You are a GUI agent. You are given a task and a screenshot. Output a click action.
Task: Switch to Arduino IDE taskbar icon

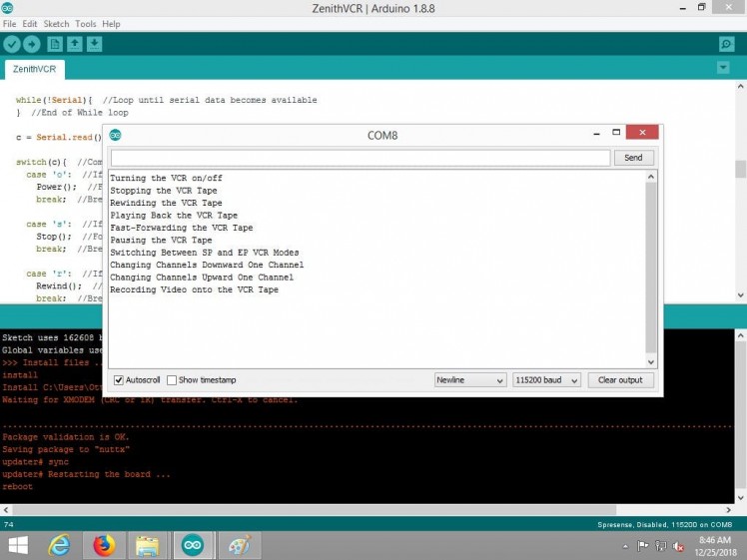(x=193, y=545)
